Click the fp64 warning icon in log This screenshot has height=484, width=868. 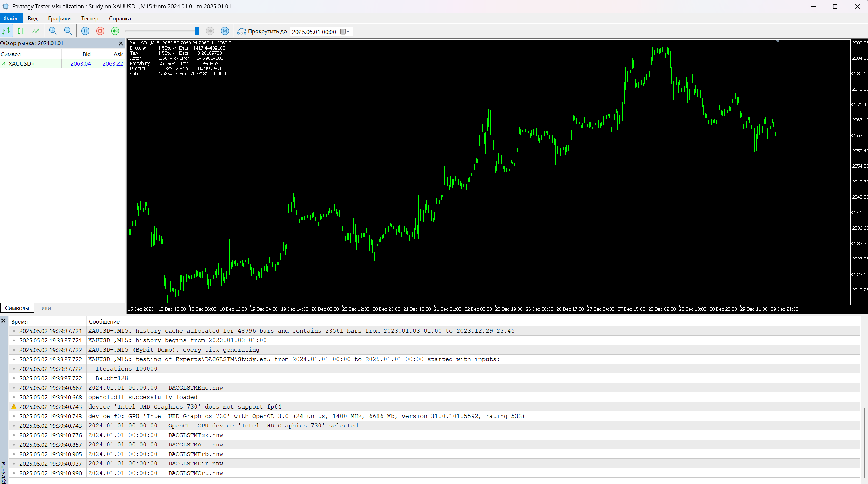pyautogui.click(x=14, y=407)
